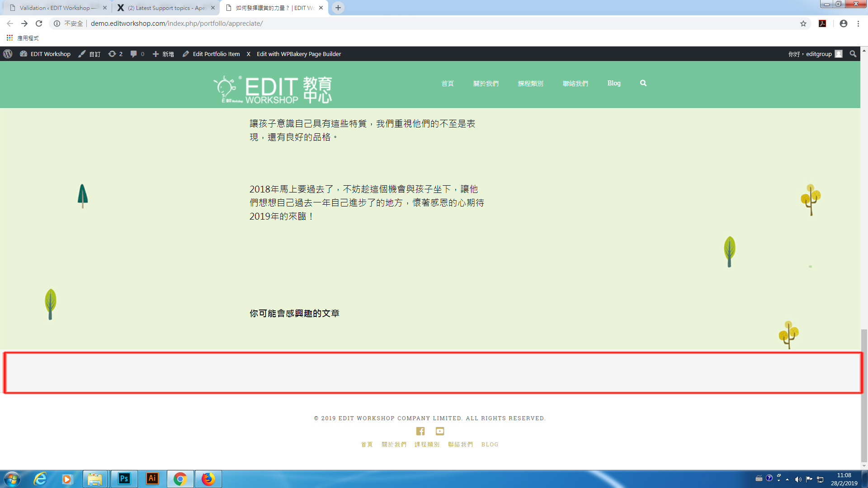
Task: Click the Adobe Acrobat extension icon
Action: [x=822, y=23]
